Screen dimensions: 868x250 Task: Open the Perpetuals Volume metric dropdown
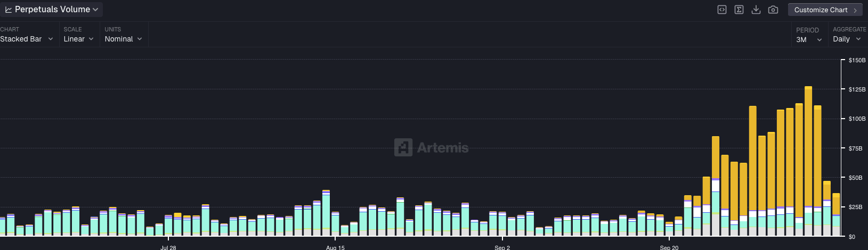pos(52,10)
